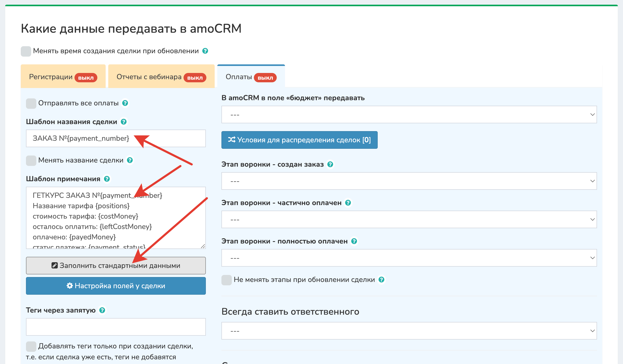Click help icon beside 'Шаблон названия сделки'
The height and width of the screenshot is (364, 623).
tap(124, 122)
